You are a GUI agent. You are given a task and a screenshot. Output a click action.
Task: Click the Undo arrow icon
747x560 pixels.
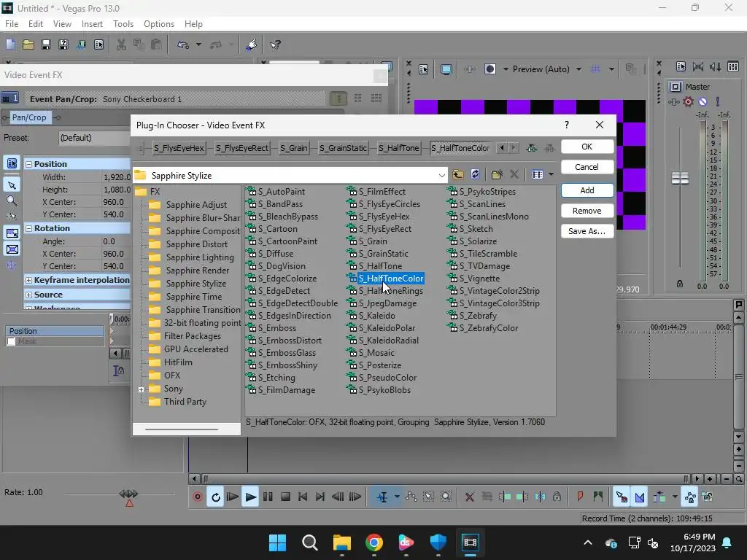(x=183, y=44)
